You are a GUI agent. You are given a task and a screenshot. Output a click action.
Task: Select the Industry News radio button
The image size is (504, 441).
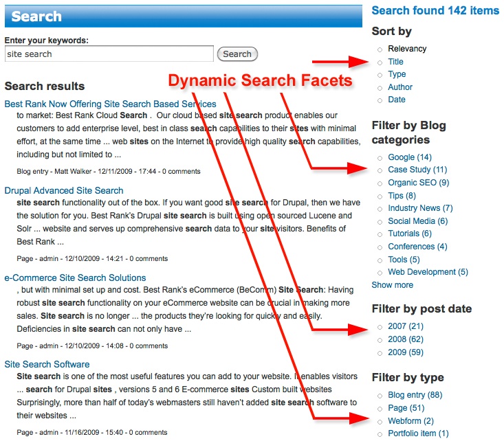380,209
